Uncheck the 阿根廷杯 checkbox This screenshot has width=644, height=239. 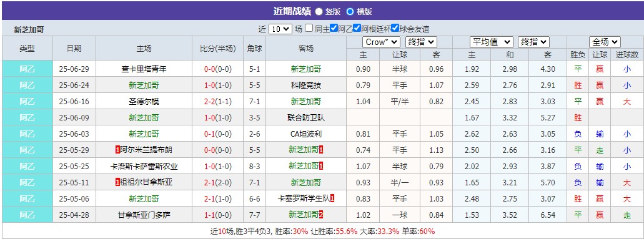(x=357, y=28)
